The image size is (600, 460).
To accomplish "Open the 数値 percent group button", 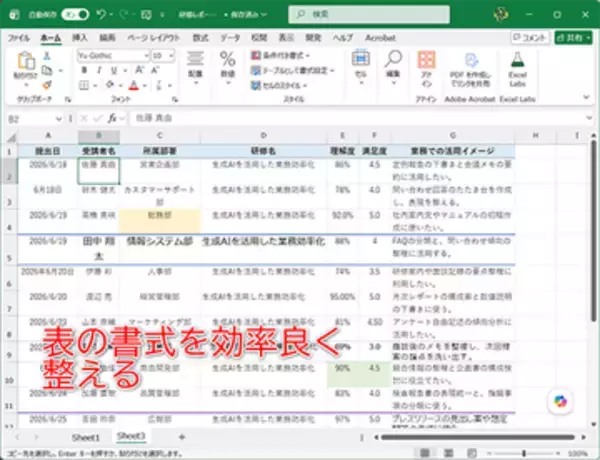I will [x=227, y=68].
